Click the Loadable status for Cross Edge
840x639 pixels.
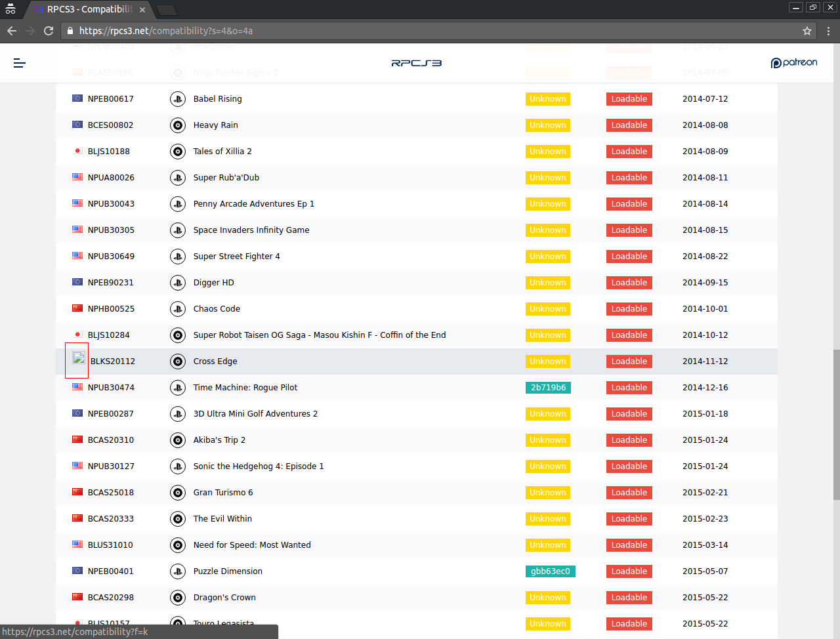click(x=629, y=361)
